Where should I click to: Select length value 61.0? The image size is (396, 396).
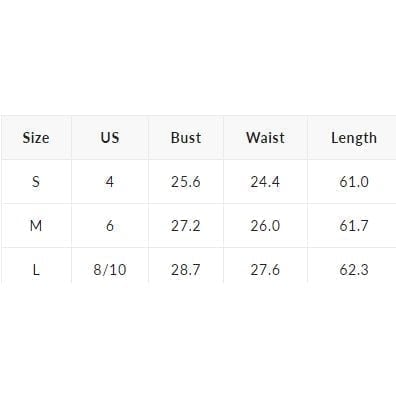(354, 182)
